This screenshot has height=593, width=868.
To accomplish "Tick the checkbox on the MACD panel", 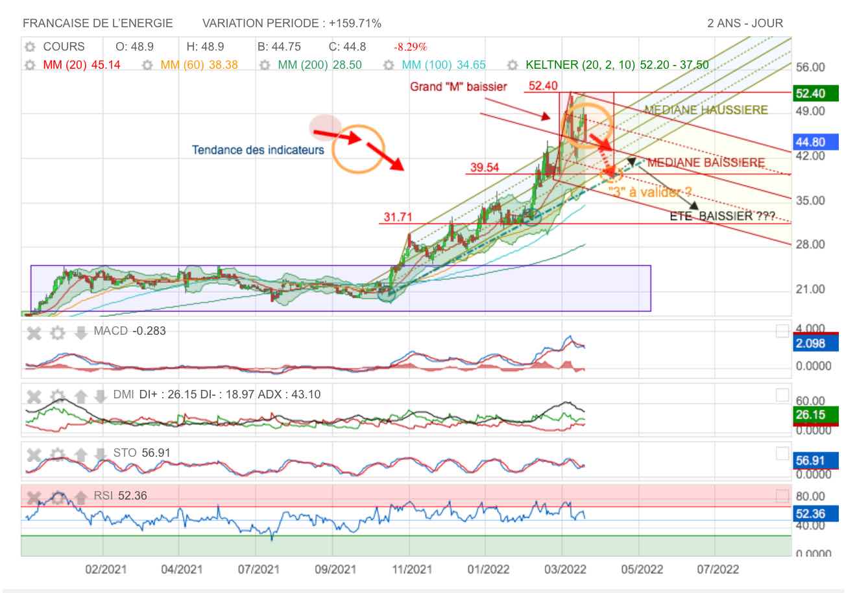I will click(782, 332).
